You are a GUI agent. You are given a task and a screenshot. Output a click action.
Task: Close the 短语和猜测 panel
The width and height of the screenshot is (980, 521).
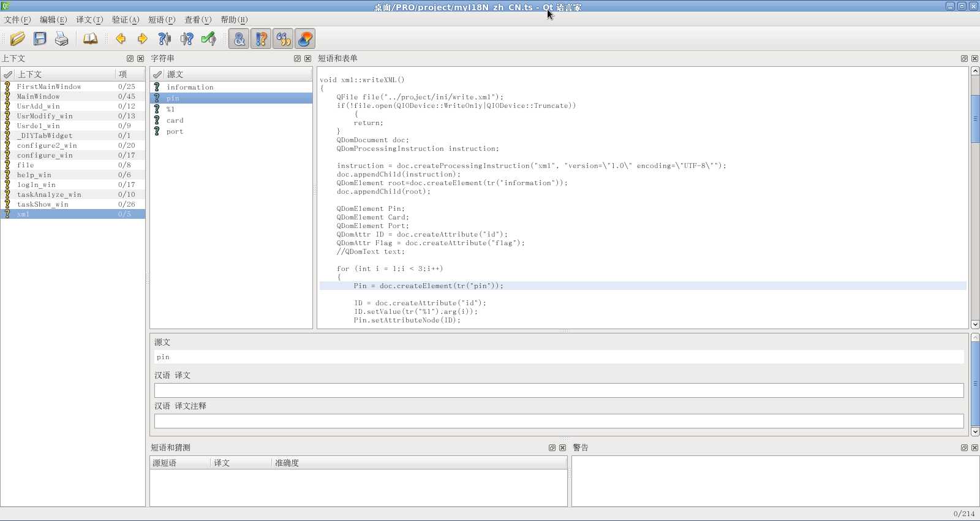point(562,448)
